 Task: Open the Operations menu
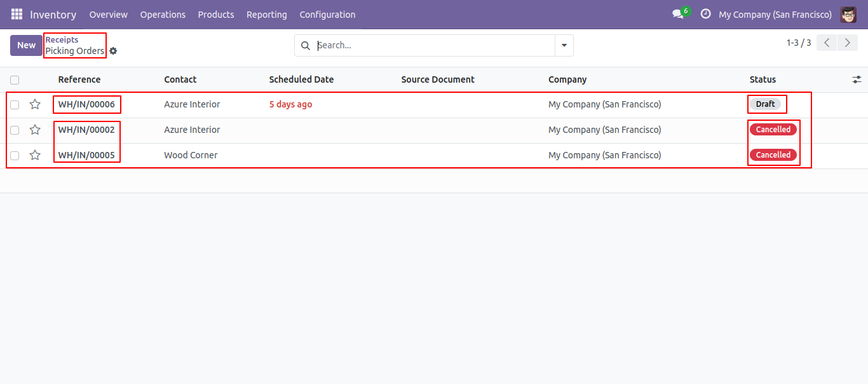point(163,15)
